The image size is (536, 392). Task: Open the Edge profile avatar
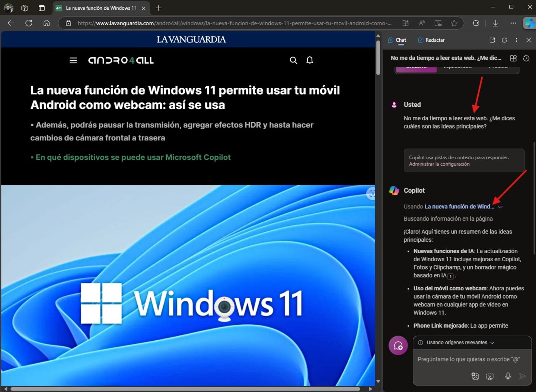(8, 8)
